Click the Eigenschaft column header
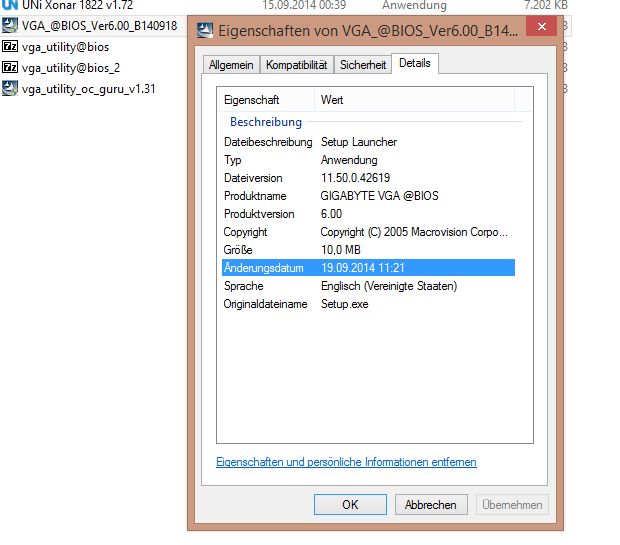 point(266,100)
